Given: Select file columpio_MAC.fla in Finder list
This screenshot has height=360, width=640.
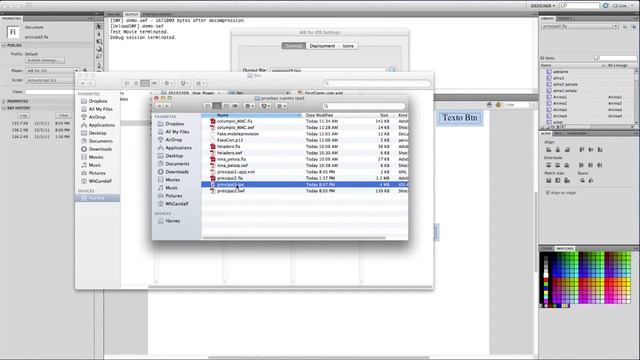Looking at the screenshot, I should (305, 121).
